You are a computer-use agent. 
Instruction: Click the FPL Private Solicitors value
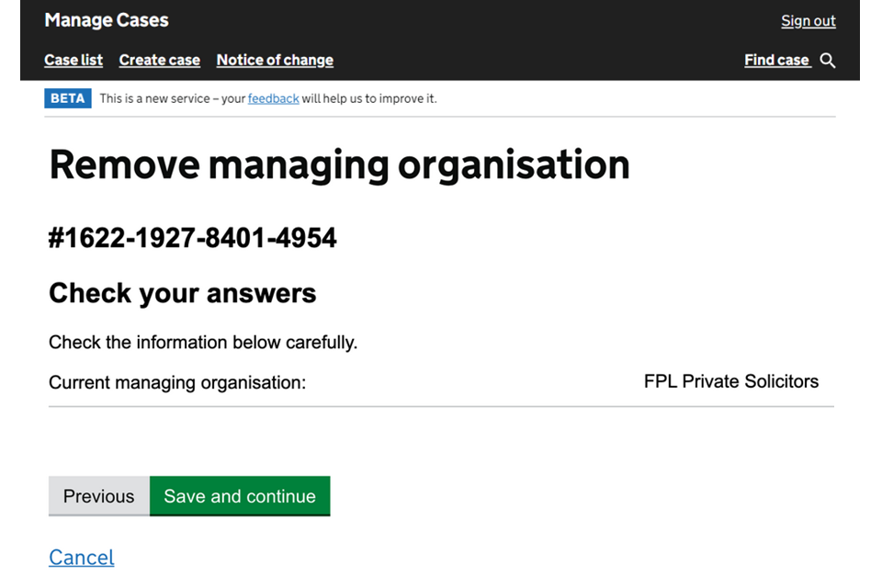[730, 381]
